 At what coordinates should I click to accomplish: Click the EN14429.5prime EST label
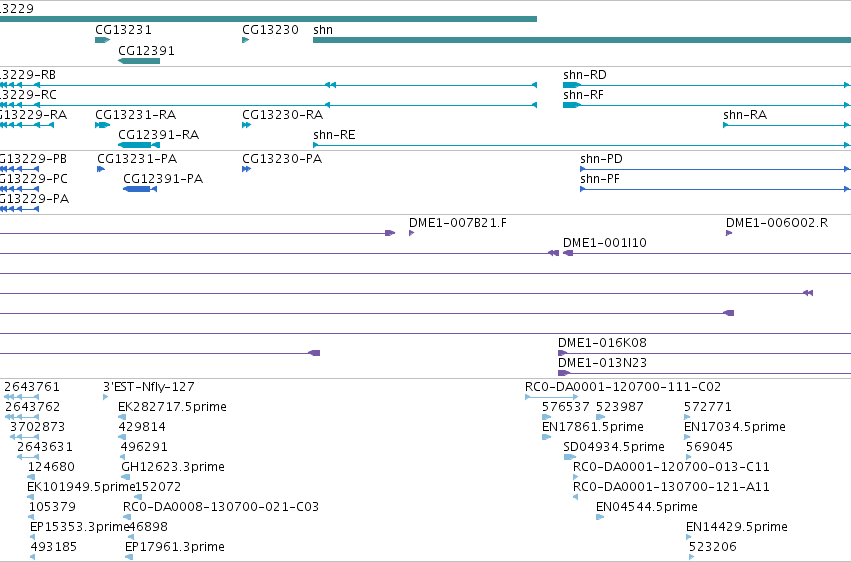click(736, 526)
